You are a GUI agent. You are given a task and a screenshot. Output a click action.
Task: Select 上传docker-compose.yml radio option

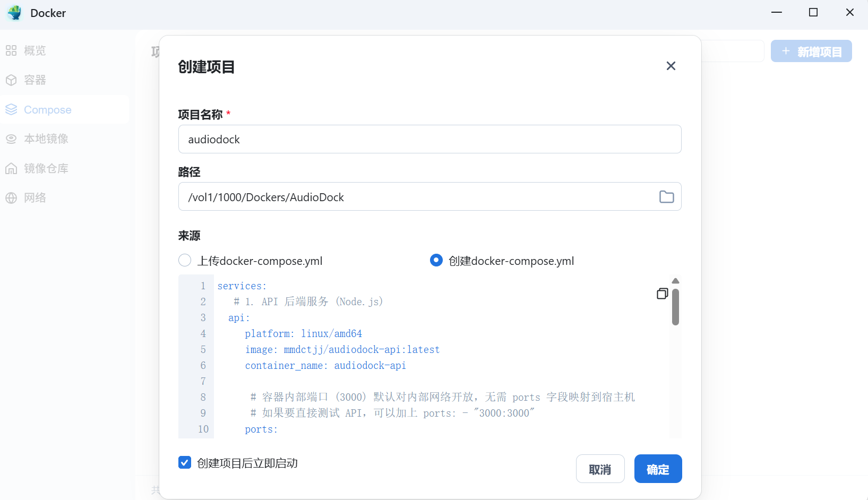click(185, 260)
